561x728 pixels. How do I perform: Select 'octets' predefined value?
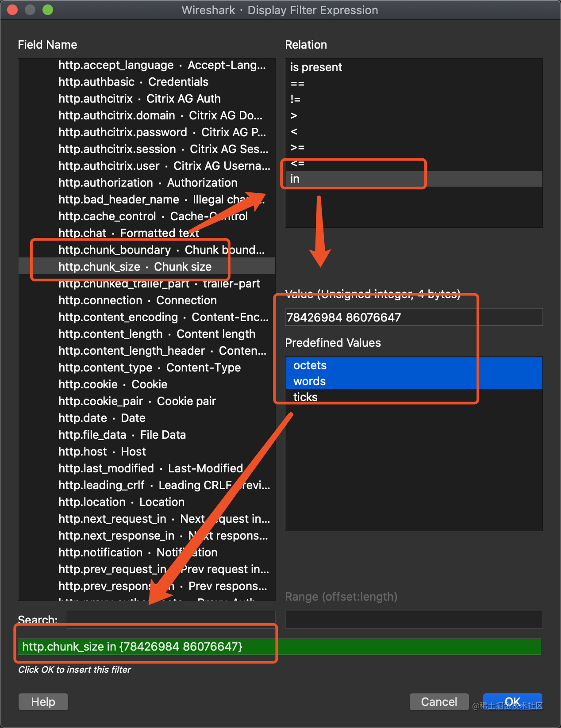pos(414,365)
